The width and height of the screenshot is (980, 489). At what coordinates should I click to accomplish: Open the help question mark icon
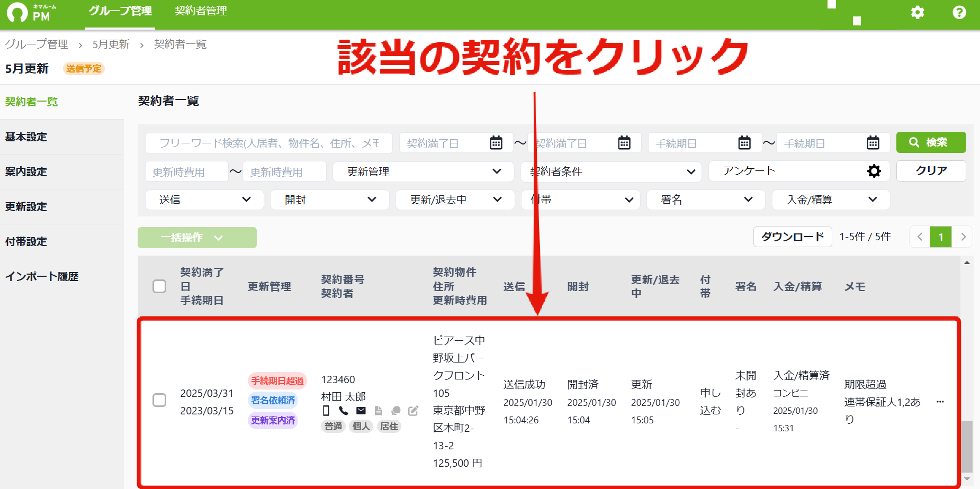959,12
